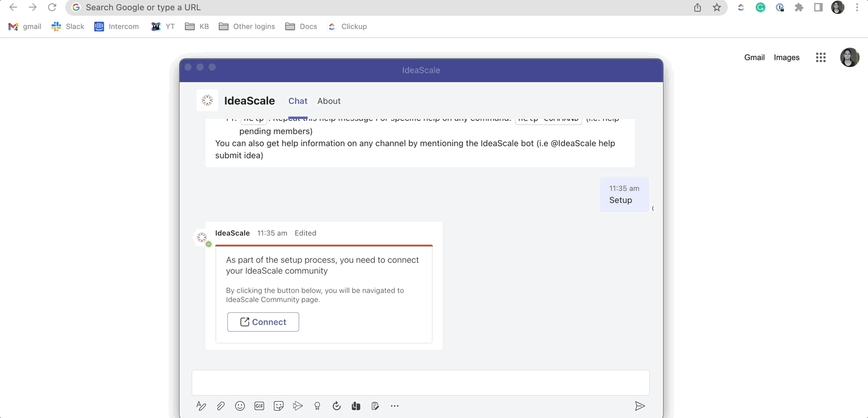Screen dimensions: 868x418
Task: Open the text Format options icon
Action: click(201, 406)
